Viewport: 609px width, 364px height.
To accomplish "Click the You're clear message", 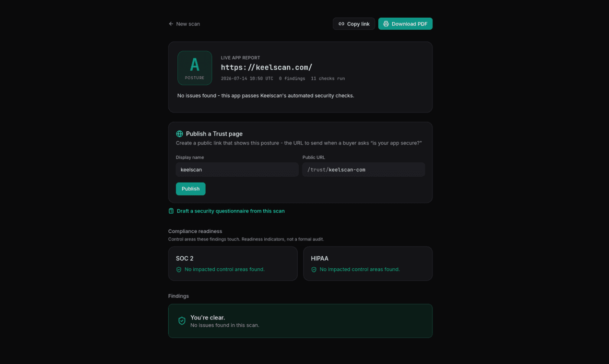I will [208, 318].
